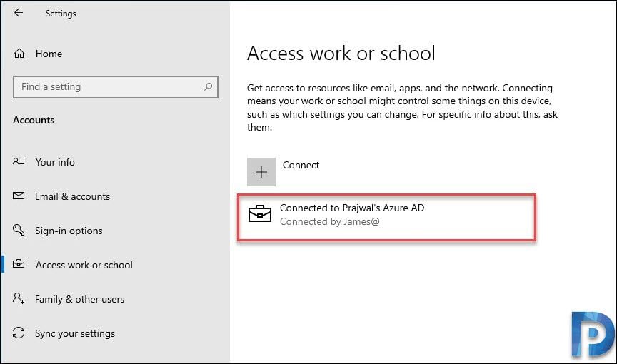Open the Home settings page
This screenshot has width=617, height=364.
49,54
